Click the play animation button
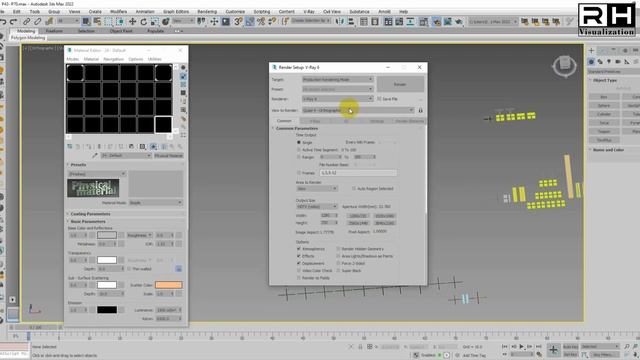Viewport: 640px width, 360px height. 521,347
